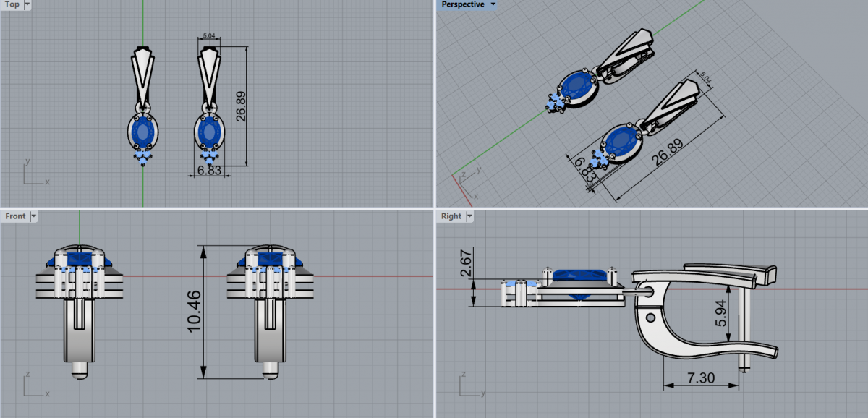Viewport: 868px width, 418px height.
Task: Select the 10.46 dimension in Front view
Action: coord(195,312)
